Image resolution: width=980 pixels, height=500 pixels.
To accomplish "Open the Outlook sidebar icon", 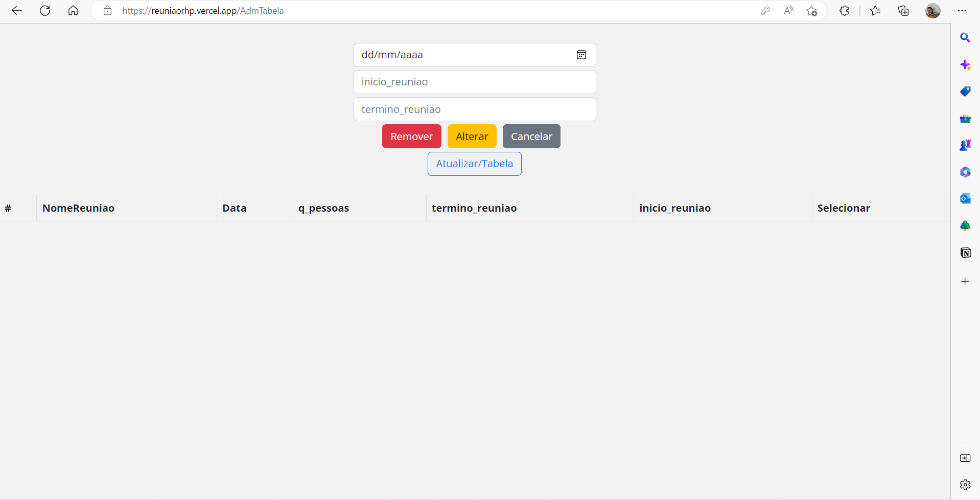I will click(966, 198).
